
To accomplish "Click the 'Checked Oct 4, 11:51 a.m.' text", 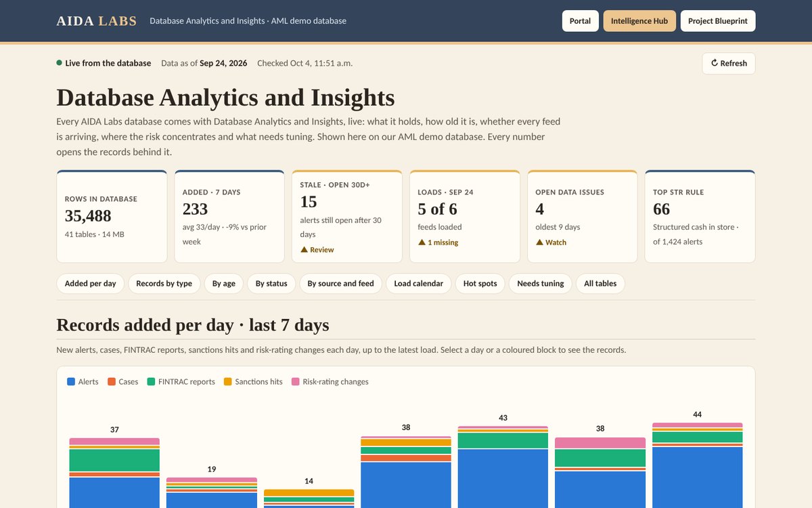I will 304,63.
